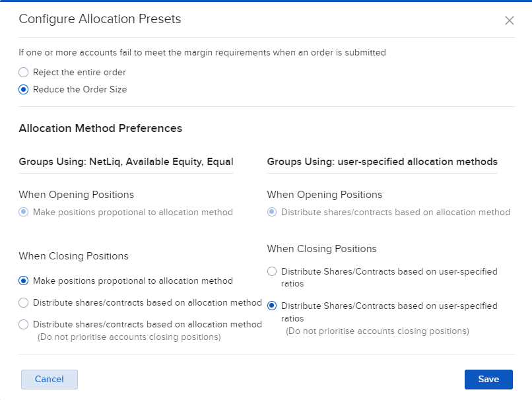
Task: Click the greyed-out opening positions option on the left
Action: click(x=23, y=212)
